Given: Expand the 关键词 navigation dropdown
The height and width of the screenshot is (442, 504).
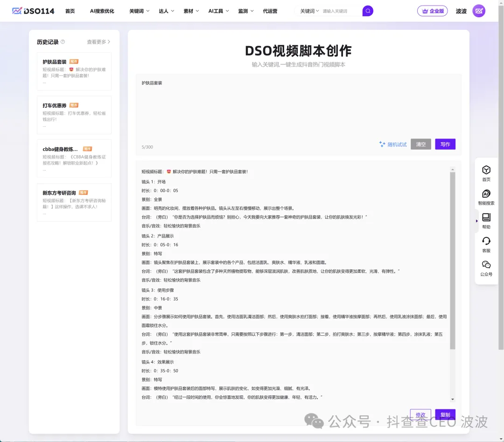Looking at the screenshot, I should pos(139,11).
